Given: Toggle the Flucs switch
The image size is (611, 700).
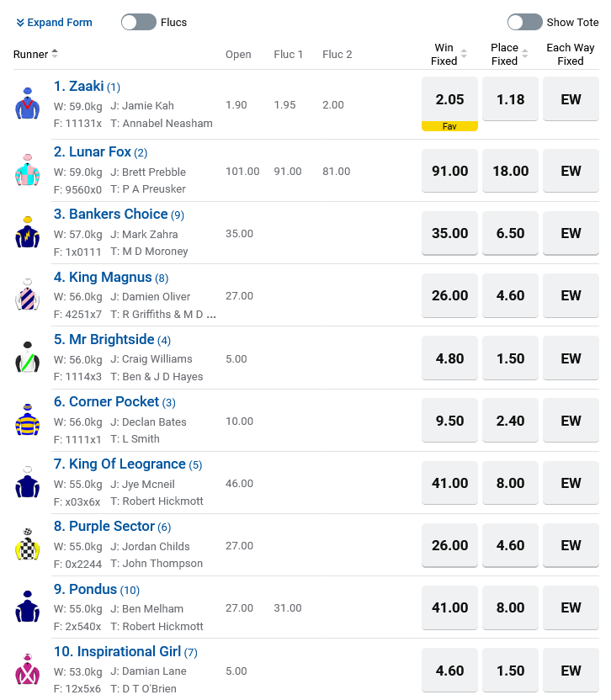Looking at the screenshot, I should coord(139,22).
